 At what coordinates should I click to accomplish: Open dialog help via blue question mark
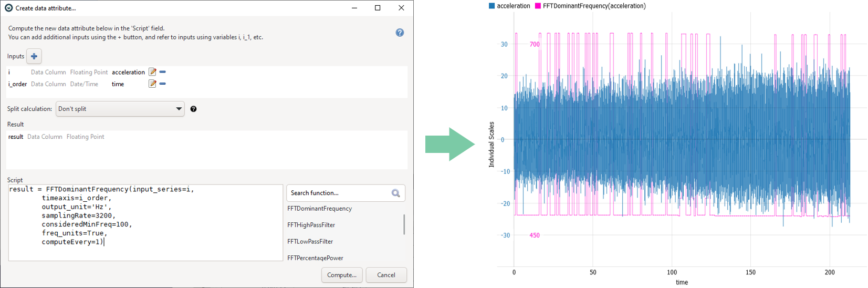[400, 33]
